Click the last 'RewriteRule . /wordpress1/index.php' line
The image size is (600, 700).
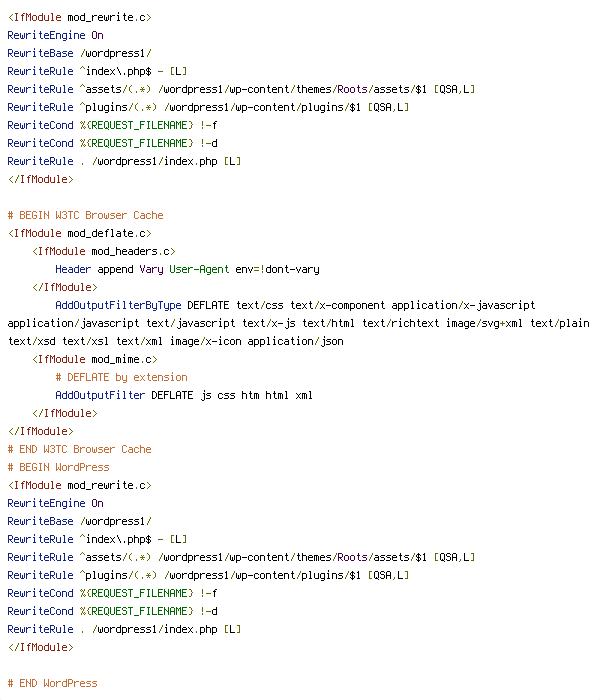point(125,629)
